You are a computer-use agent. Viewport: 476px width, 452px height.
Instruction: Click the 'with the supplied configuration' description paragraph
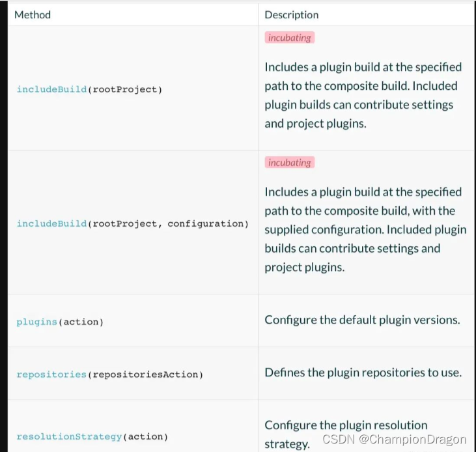pyautogui.click(x=365, y=229)
